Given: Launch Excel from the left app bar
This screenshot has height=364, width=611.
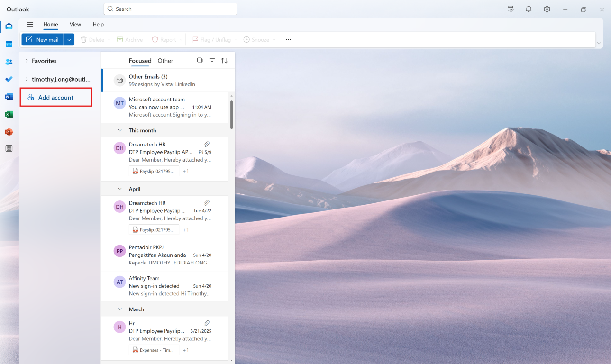Looking at the screenshot, I should coord(9,114).
